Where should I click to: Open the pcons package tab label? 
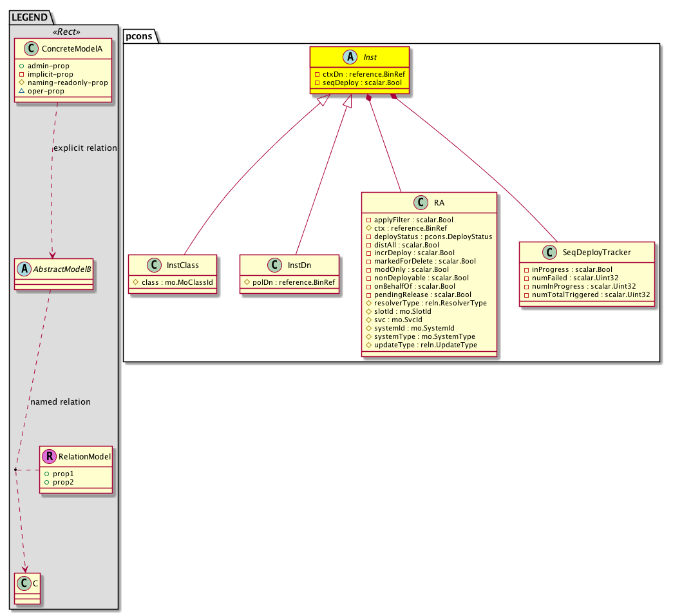(x=139, y=36)
